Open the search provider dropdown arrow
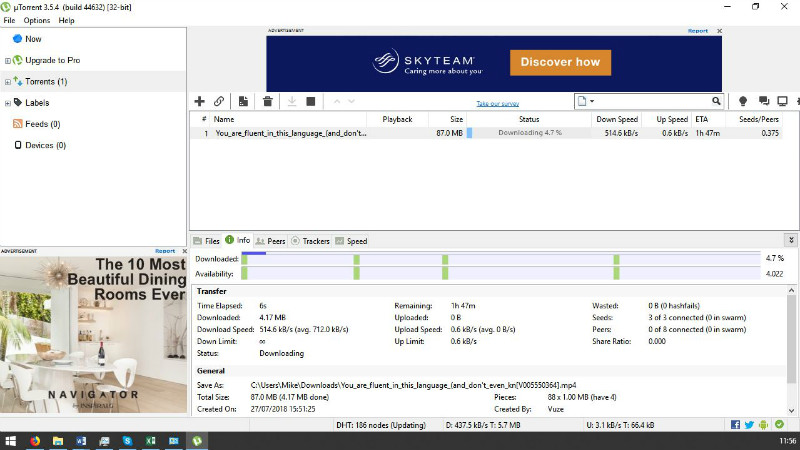This screenshot has width=800, height=450. (x=592, y=101)
